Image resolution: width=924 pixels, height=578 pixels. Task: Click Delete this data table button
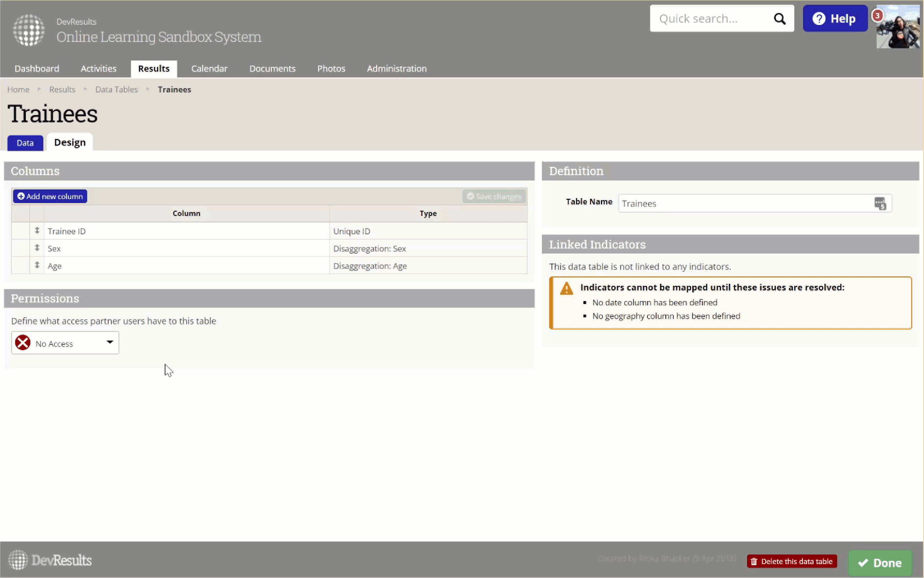792,561
